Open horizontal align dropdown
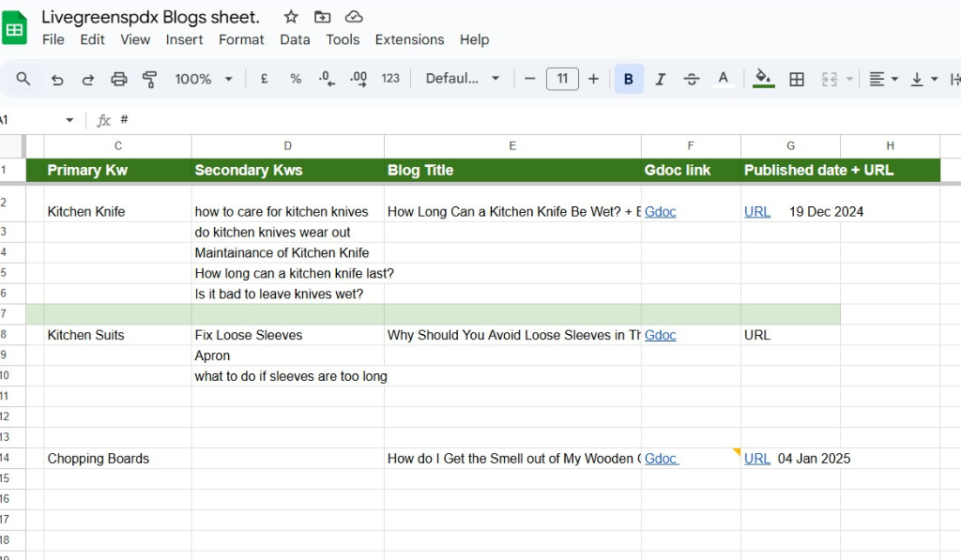The width and height of the screenshot is (961, 560). (883, 79)
